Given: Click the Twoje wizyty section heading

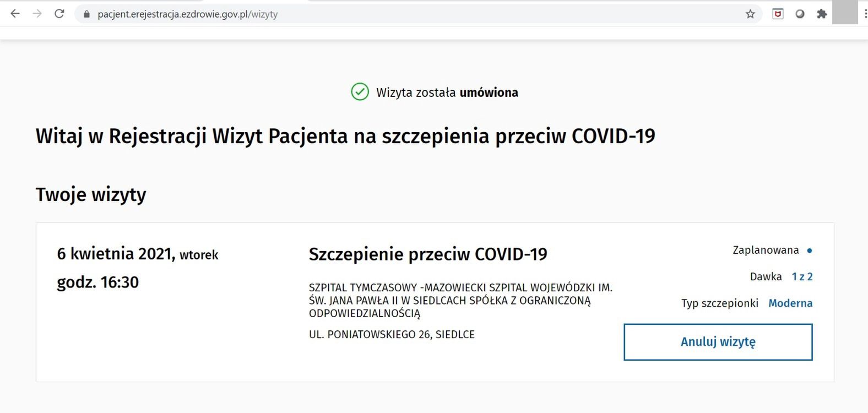Looking at the screenshot, I should (91, 194).
